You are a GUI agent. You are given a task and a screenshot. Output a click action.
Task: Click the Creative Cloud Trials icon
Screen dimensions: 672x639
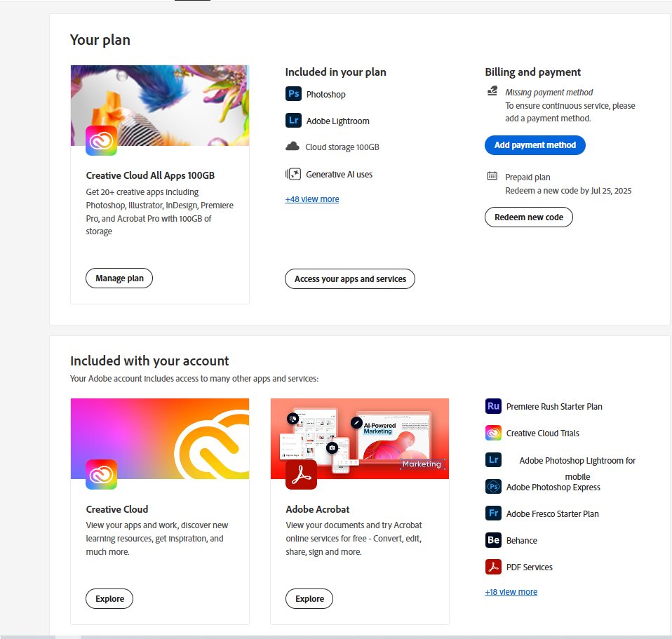(493, 432)
